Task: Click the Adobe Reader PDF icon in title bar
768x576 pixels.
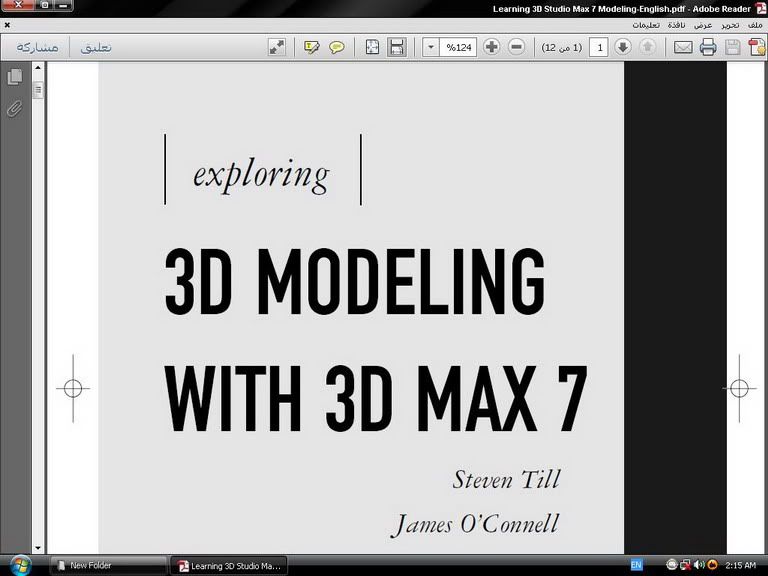Action: [760, 8]
